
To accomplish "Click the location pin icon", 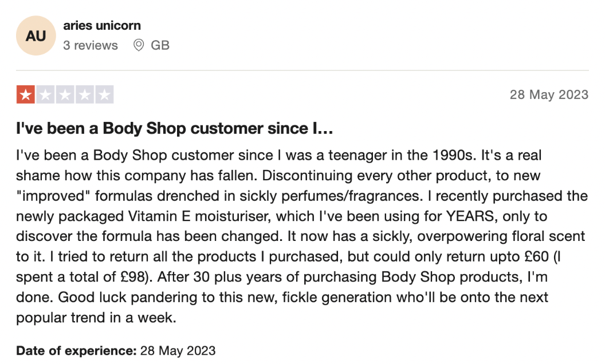I will [139, 45].
